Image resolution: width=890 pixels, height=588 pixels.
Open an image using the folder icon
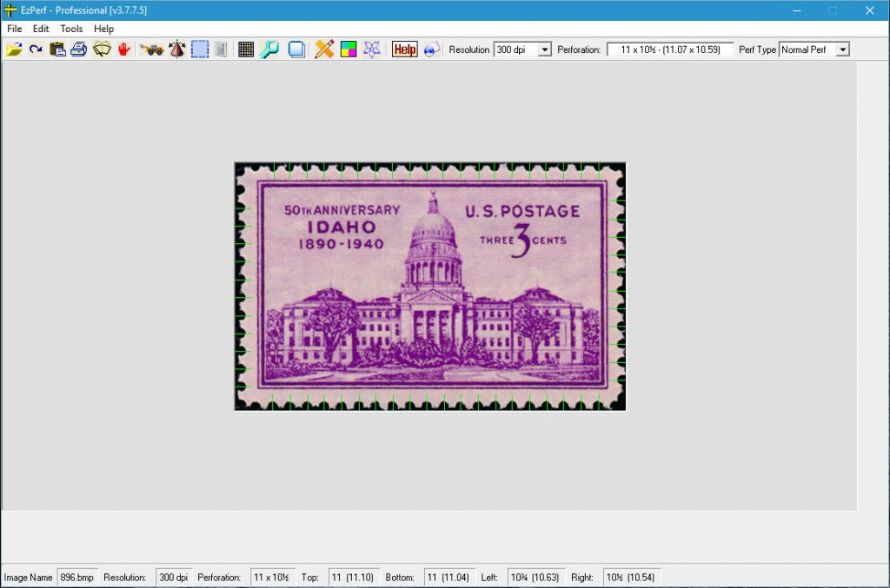tap(16, 50)
